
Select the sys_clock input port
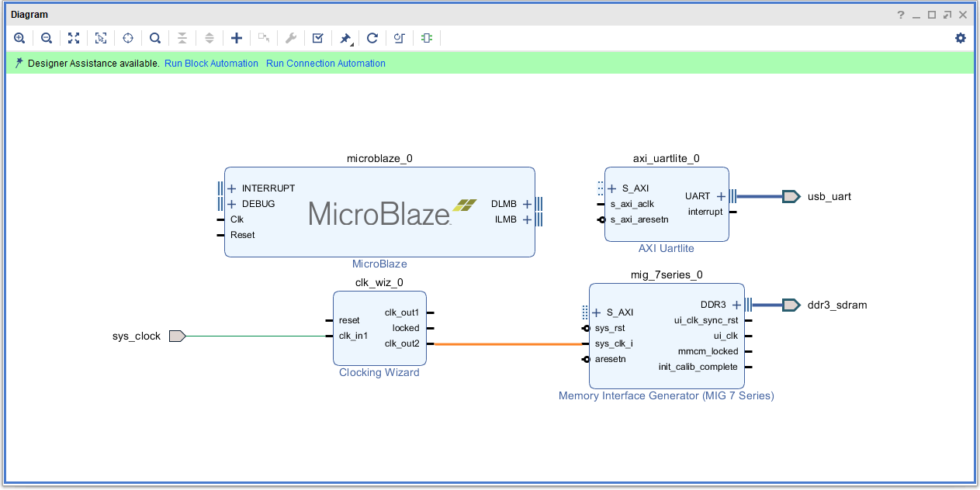click(x=177, y=336)
